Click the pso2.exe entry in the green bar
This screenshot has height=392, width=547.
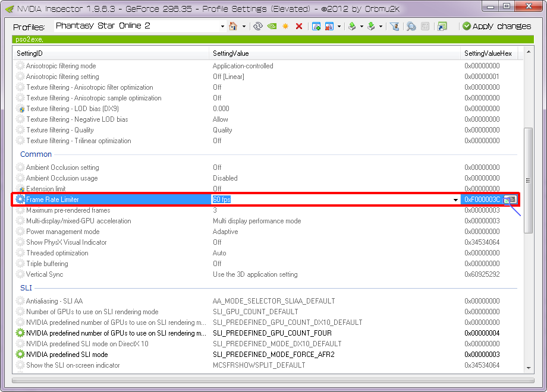[29, 39]
